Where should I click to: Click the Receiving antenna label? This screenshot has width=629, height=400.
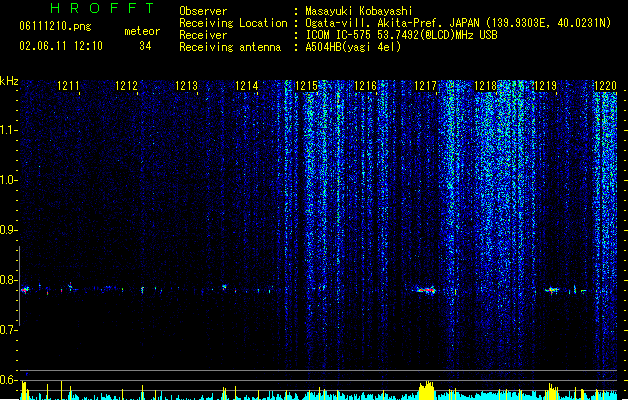(230, 47)
